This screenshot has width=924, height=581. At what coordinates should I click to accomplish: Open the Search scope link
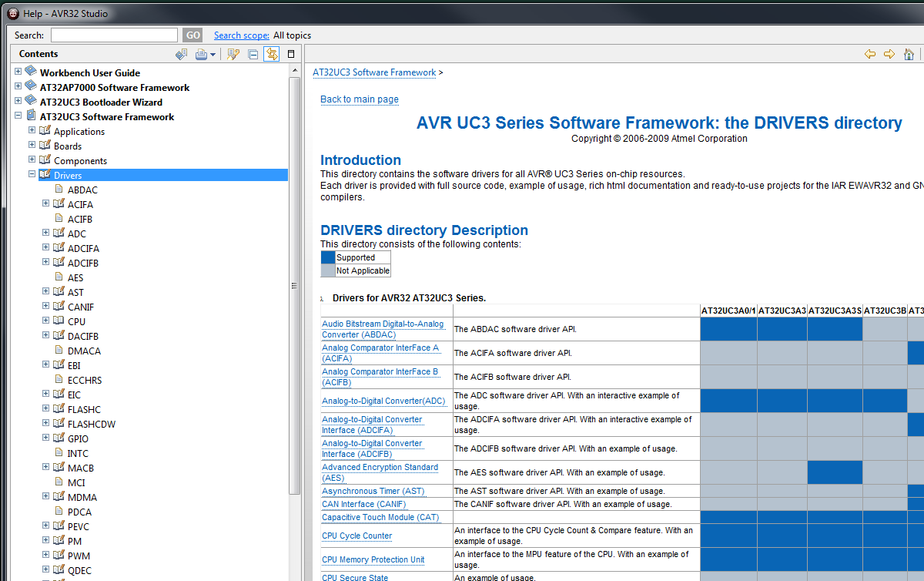pos(241,35)
